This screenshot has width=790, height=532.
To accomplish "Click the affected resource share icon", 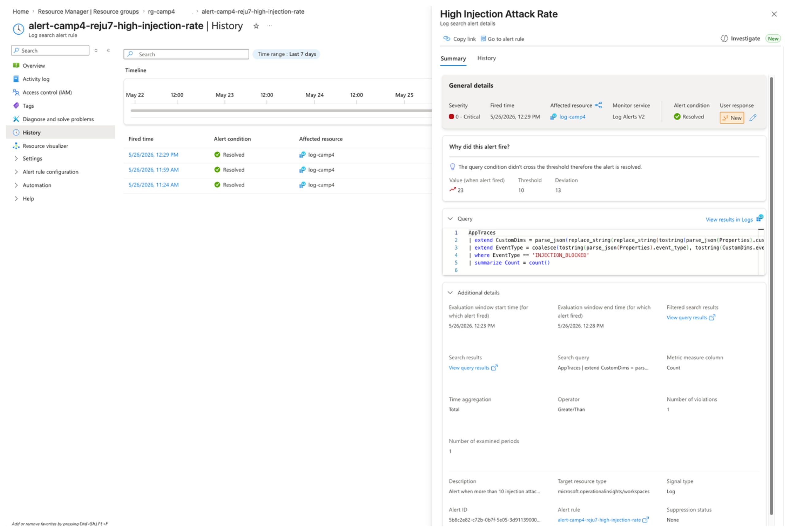I will 598,105.
